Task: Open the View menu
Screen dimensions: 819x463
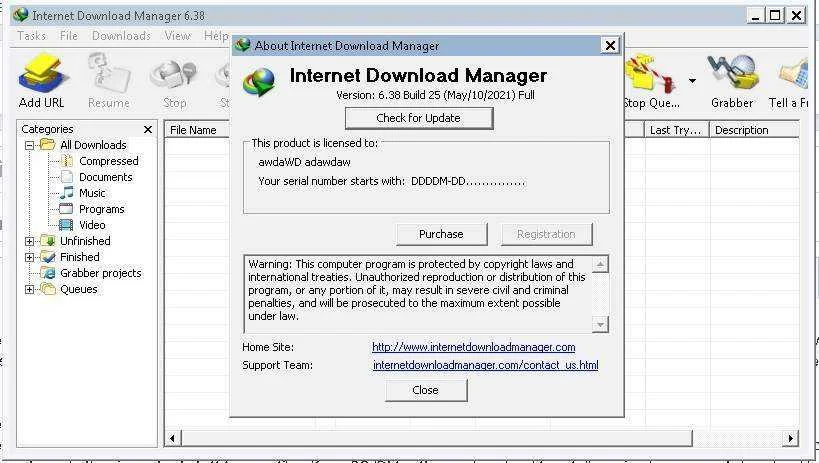Action: click(x=178, y=36)
